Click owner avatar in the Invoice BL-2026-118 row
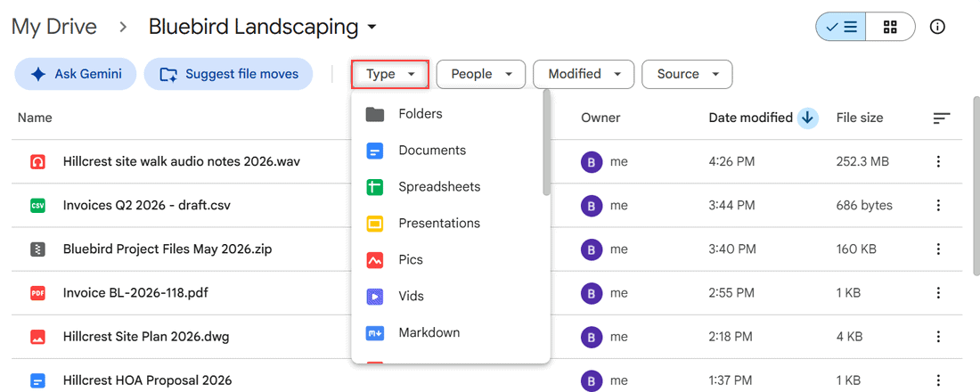Viewport: 980px width, 392px height. click(x=592, y=293)
